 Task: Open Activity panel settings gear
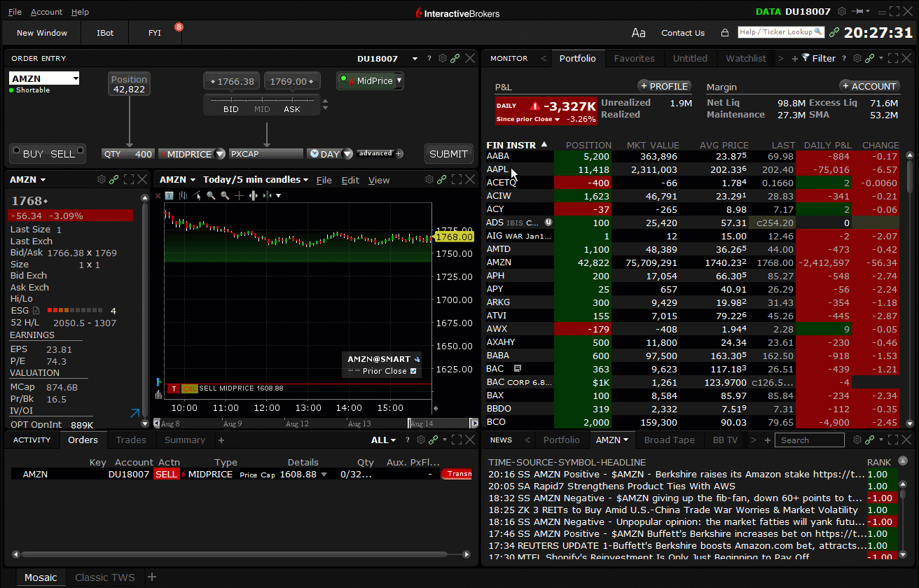pyautogui.click(x=421, y=440)
